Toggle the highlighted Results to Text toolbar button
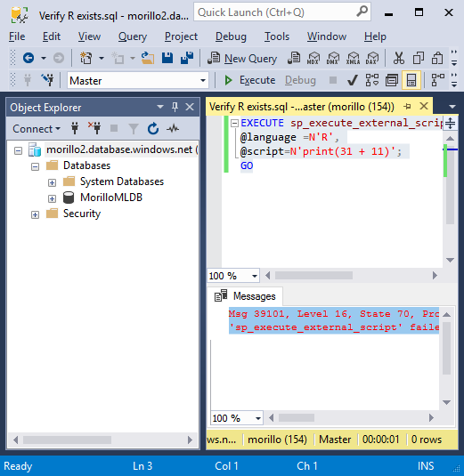The image size is (464, 476). click(x=411, y=80)
